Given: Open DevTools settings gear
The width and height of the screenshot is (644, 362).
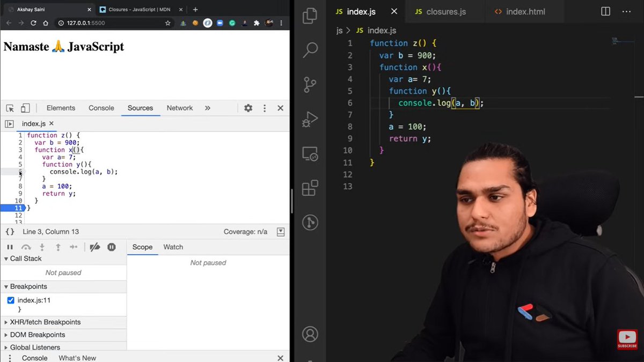Looking at the screenshot, I should point(248,108).
